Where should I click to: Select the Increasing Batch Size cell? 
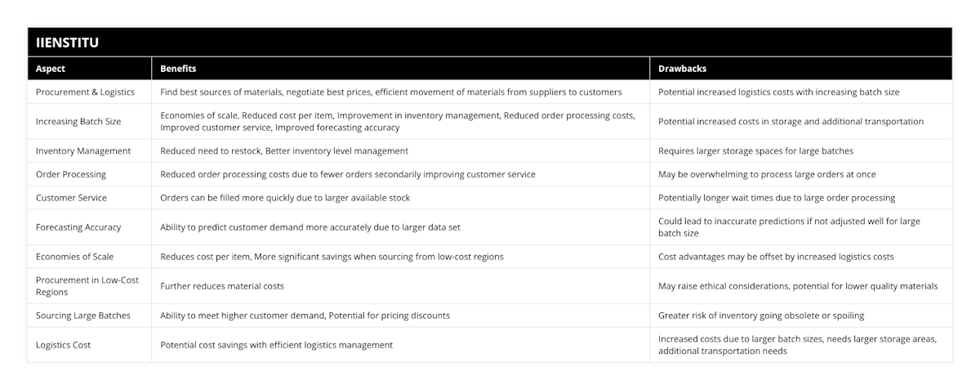(x=78, y=122)
